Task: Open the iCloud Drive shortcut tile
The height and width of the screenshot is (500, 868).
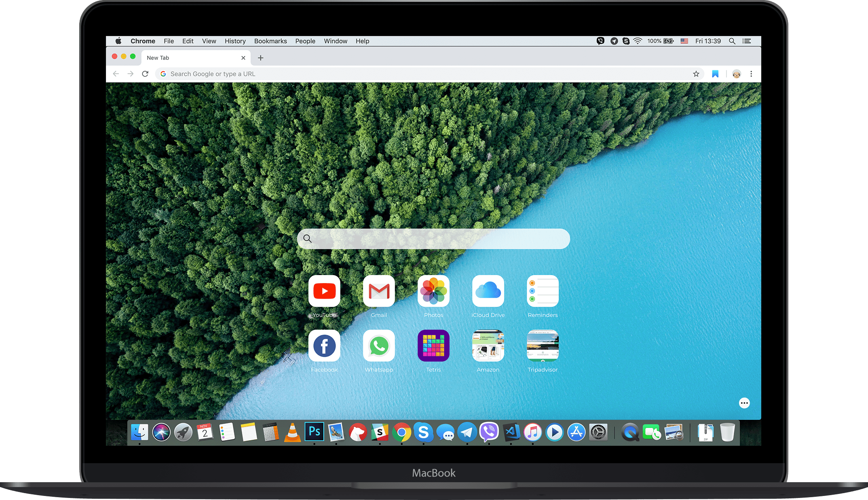Action: pyautogui.click(x=488, y=291)
